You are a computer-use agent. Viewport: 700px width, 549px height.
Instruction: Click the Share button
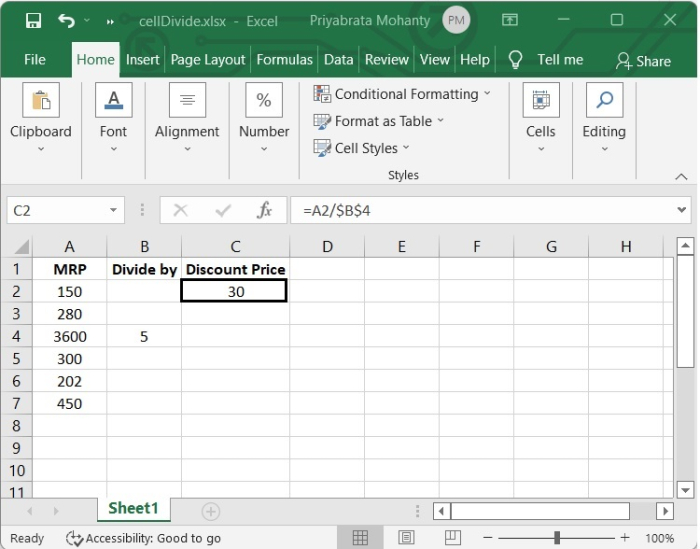pyautogui.click(x=643, y=61)
